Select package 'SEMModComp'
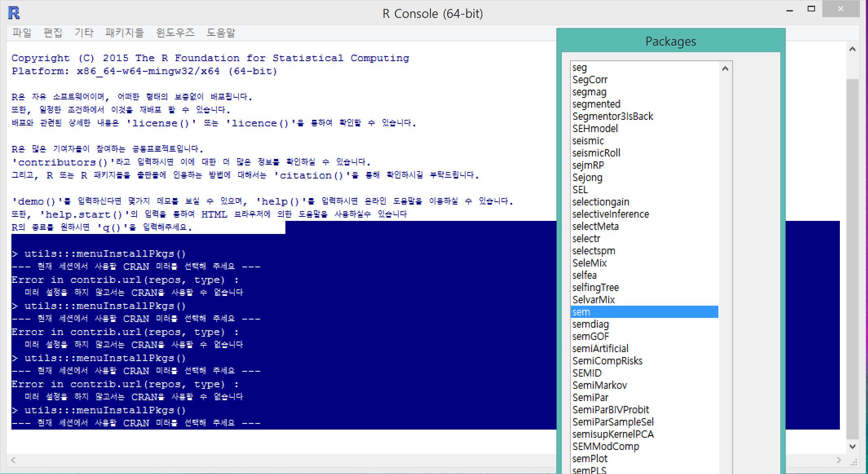 [644, 447]
